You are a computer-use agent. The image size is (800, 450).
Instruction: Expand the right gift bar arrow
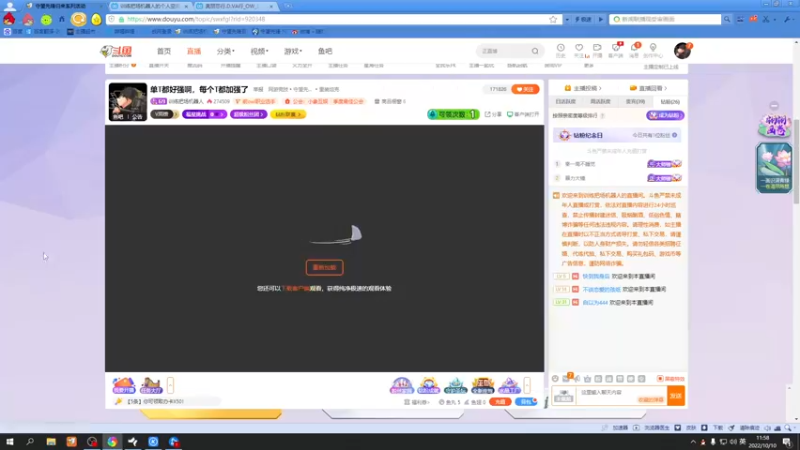click(x=527, y=385)
